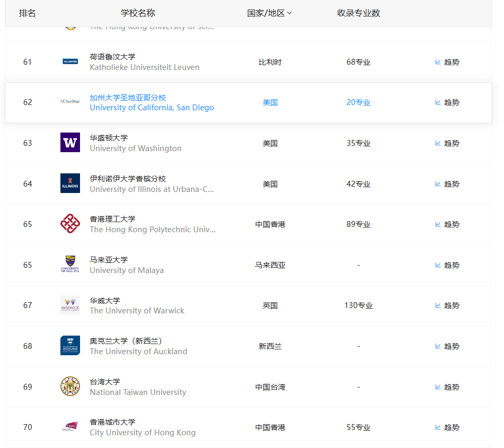The height and width of the screenshot is (448, 504).
Task: Click the Hong Kong Polytechnic University logo
Action: coord(70,224)
